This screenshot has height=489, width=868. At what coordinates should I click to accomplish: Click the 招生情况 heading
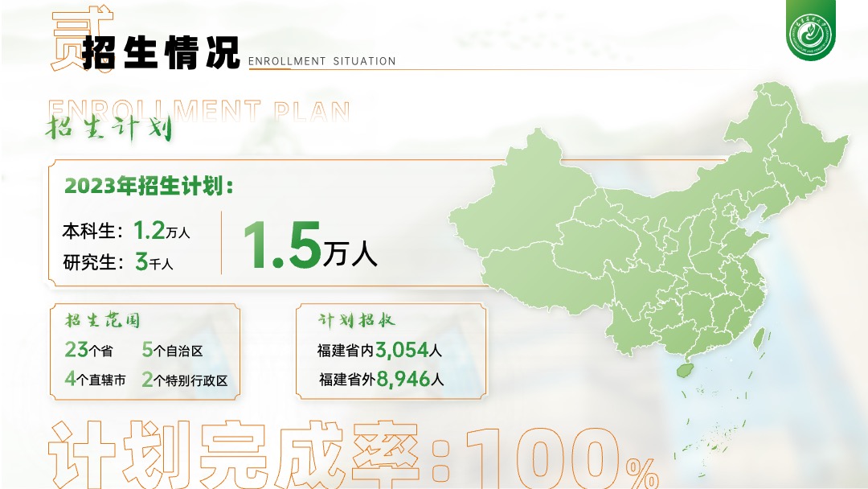161,53
